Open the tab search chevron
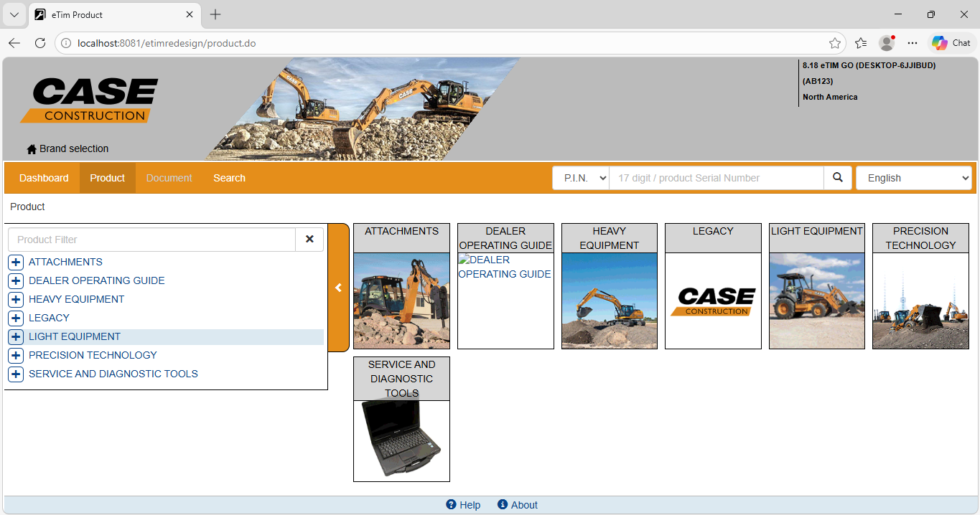The height and width of the screenshot is (515, 980). pos(14,14)
